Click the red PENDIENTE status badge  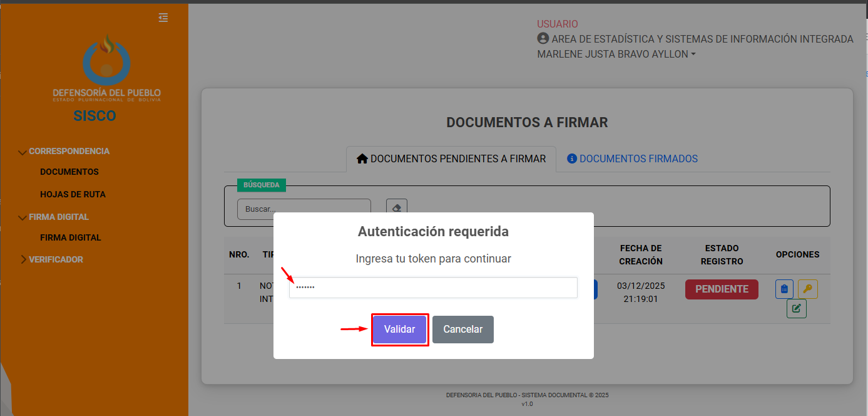click(721, 289)
